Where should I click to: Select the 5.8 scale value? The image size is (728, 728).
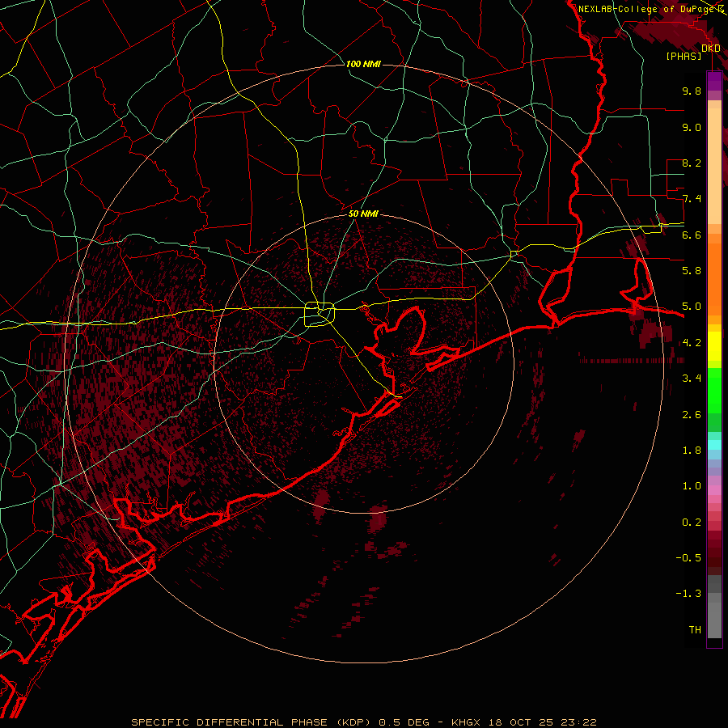tap(692, 271)
